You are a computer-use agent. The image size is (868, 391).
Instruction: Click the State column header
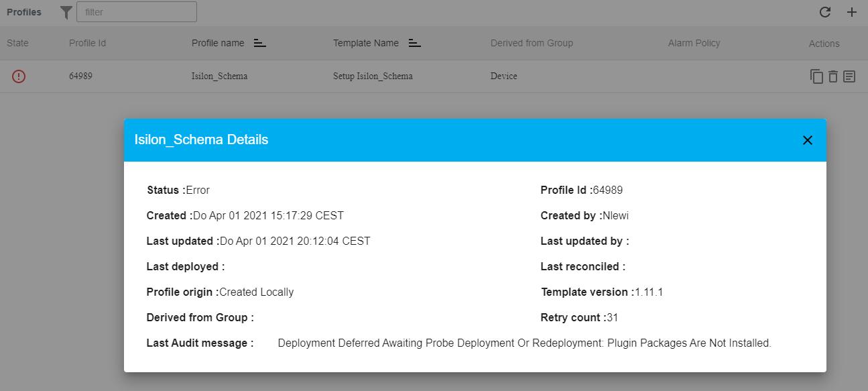[18, 43]
